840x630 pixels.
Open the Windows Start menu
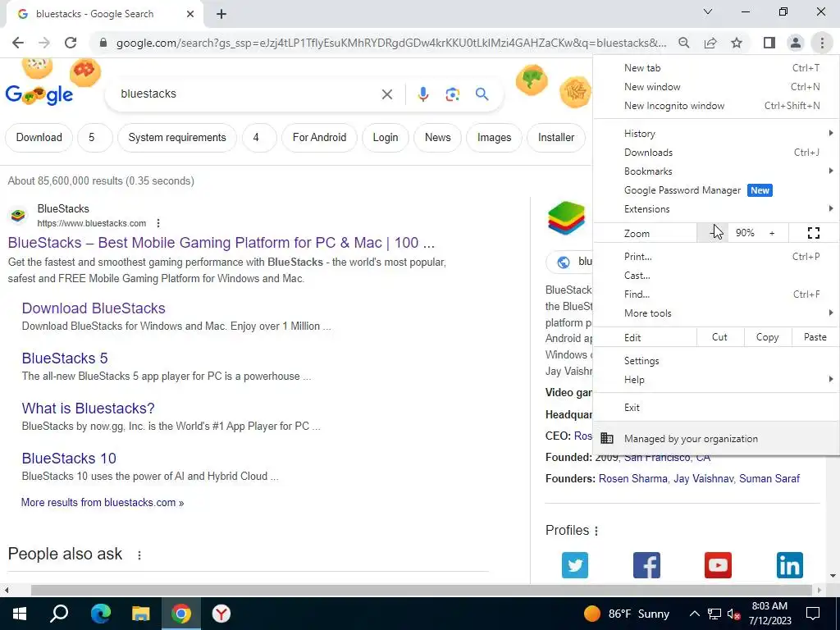coord(20,614)
